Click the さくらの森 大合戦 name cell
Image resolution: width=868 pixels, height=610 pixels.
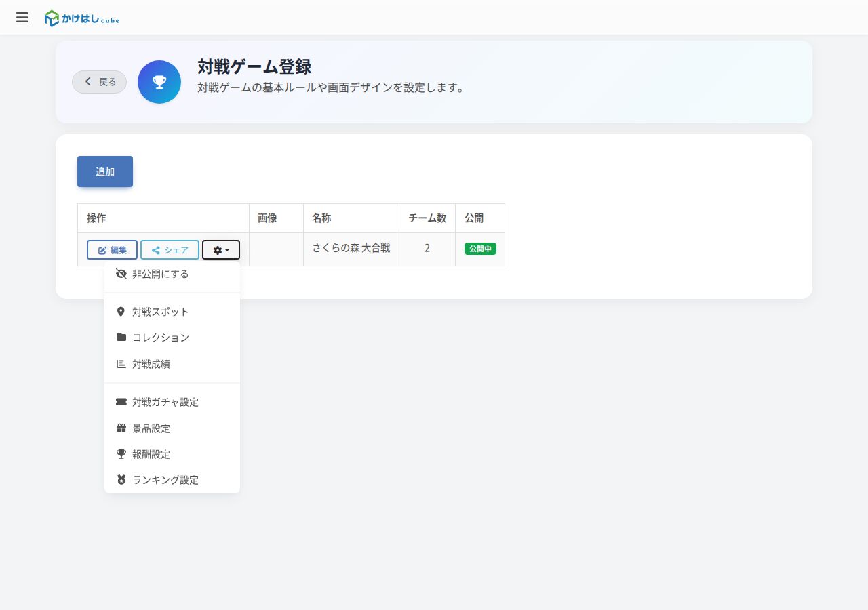coord(351,249)
